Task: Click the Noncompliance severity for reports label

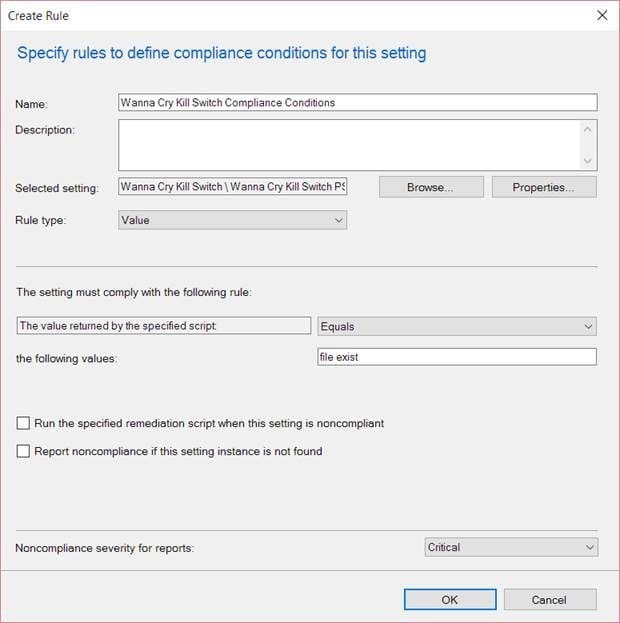Action: (x=105, y=548)
